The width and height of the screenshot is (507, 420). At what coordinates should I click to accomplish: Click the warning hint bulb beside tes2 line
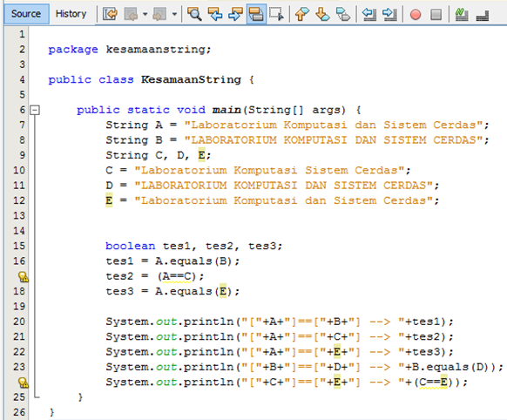pos(24,277)
